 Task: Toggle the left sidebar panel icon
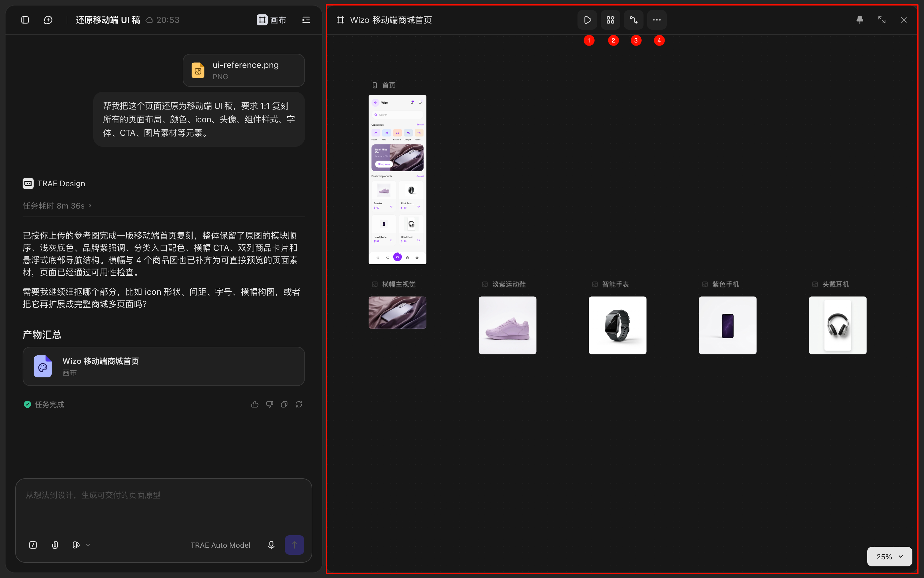[x=25, y=20]
